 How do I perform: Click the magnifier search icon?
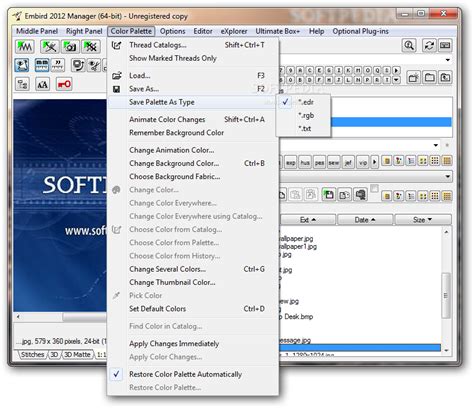point(409,45)
